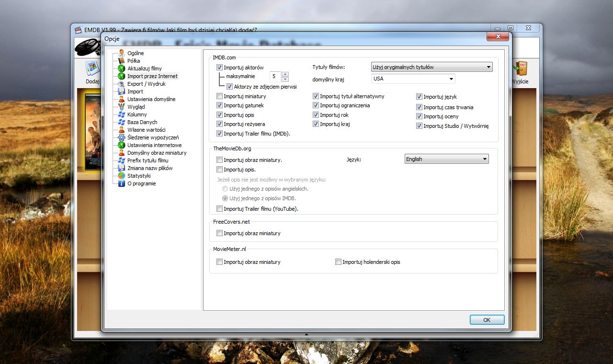This screenshot has height=364, width=613.
Task: Click the Baza Danych icon
Action: [x=122, y=122]
